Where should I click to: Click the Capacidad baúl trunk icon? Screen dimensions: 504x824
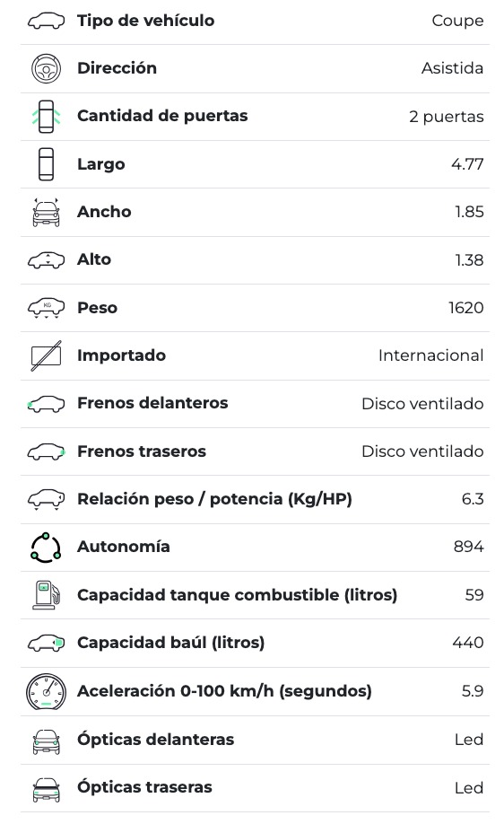[47, 643]
